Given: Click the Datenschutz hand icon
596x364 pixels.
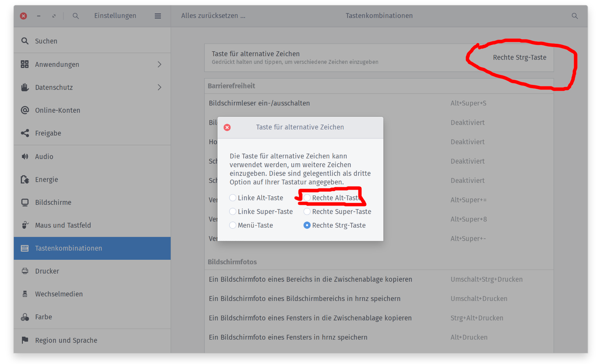Looking at the screenshot, I should [25, 87].
